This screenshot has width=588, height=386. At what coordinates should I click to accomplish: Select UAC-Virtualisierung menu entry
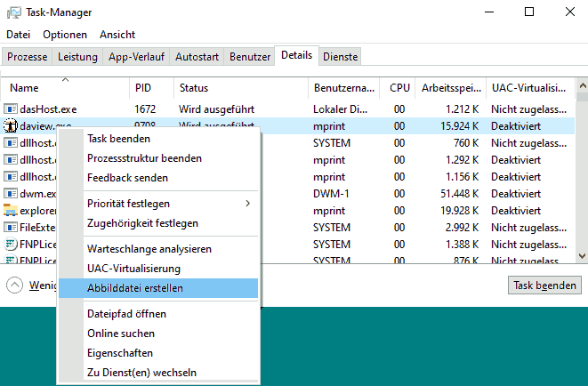point(158,269)
